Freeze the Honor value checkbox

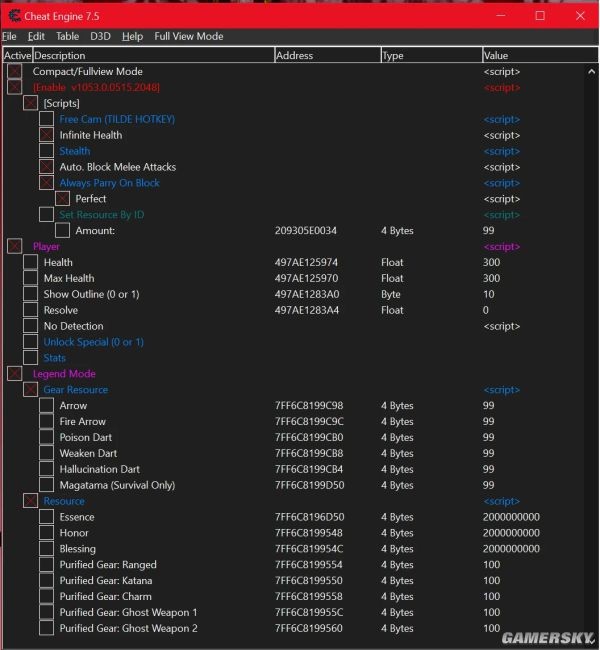click(x=46, y=533)
